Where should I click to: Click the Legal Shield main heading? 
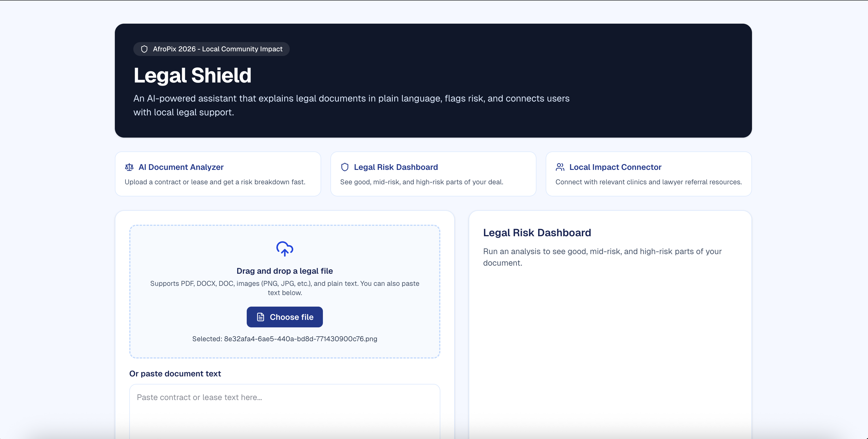pyautogui.click(x=192, y=75)
